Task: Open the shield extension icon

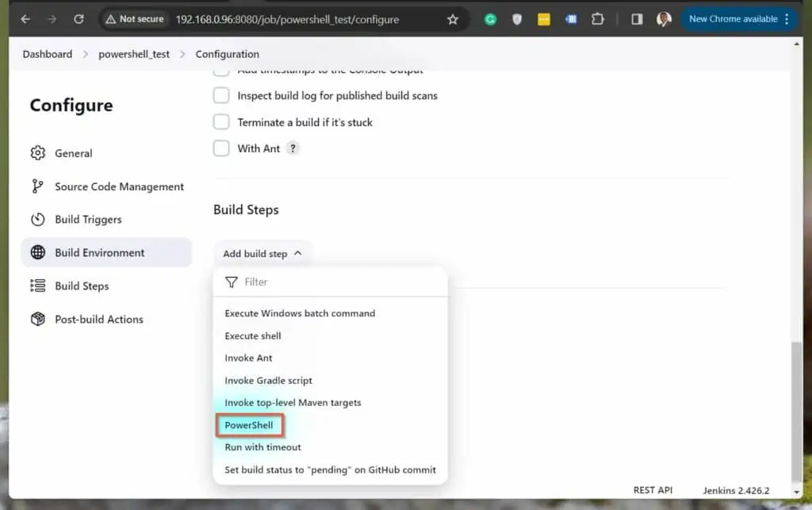Action: [517, 20]
